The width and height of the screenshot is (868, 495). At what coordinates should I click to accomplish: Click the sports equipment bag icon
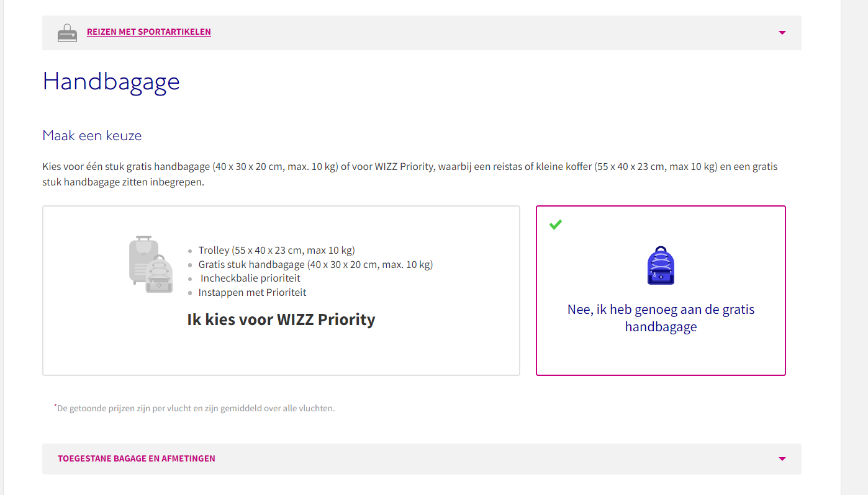click(67, 32)
